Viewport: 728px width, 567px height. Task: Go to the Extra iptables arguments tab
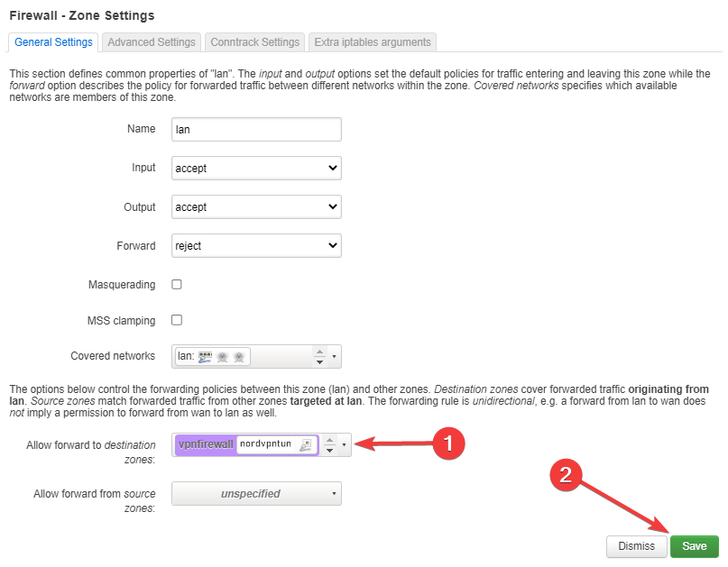point(373,42)
